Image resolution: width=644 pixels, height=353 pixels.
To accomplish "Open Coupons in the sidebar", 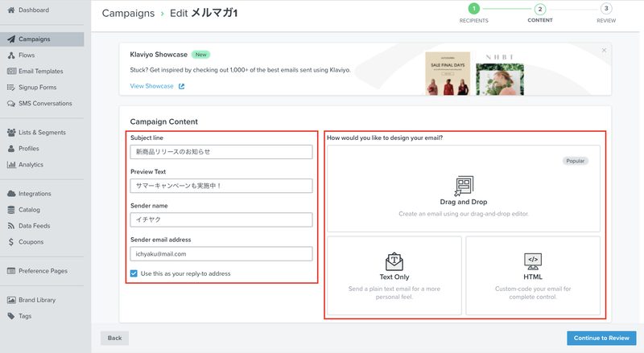I will tap(31, 242).
